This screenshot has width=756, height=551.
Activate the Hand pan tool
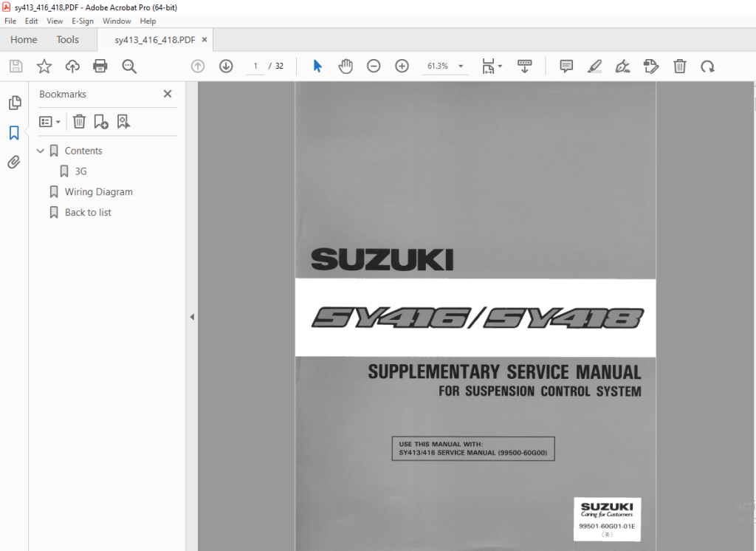point(346,66)
